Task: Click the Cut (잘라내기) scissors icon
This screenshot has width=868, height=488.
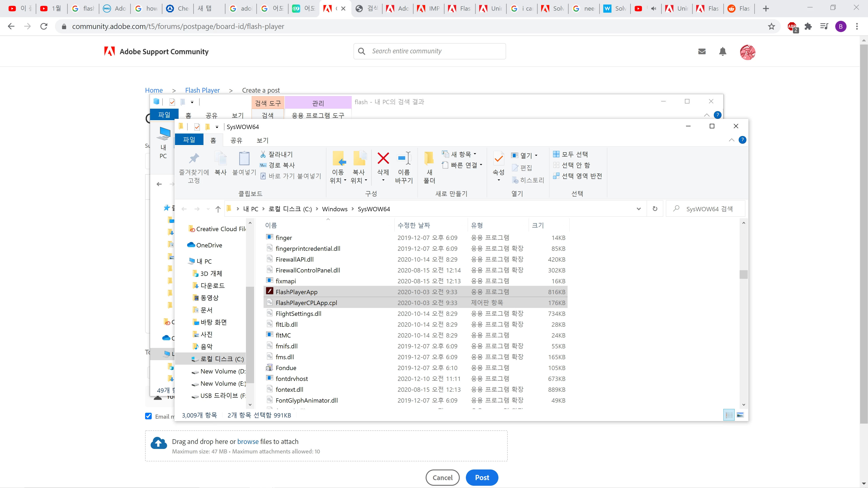Action: coord(263,154)
